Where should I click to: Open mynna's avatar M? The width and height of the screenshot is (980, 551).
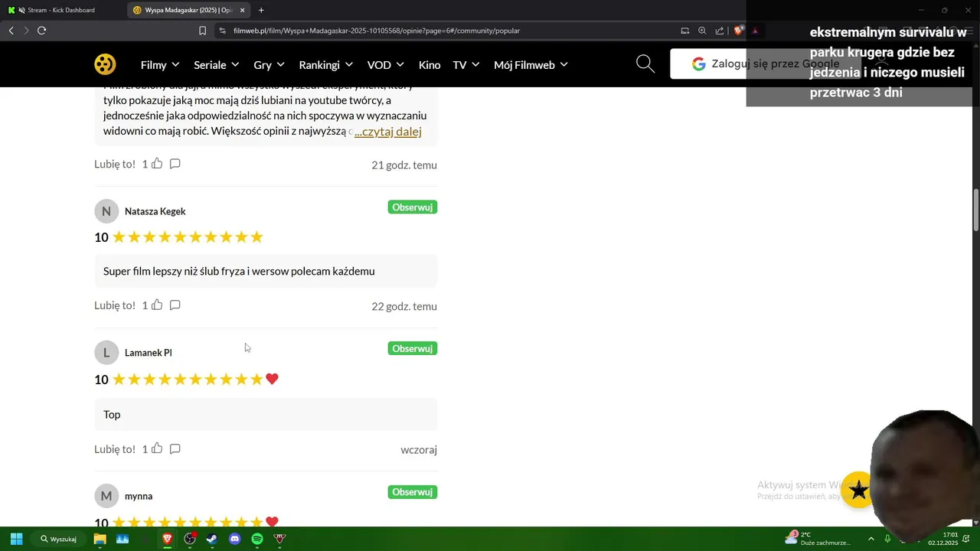(106, 496)
